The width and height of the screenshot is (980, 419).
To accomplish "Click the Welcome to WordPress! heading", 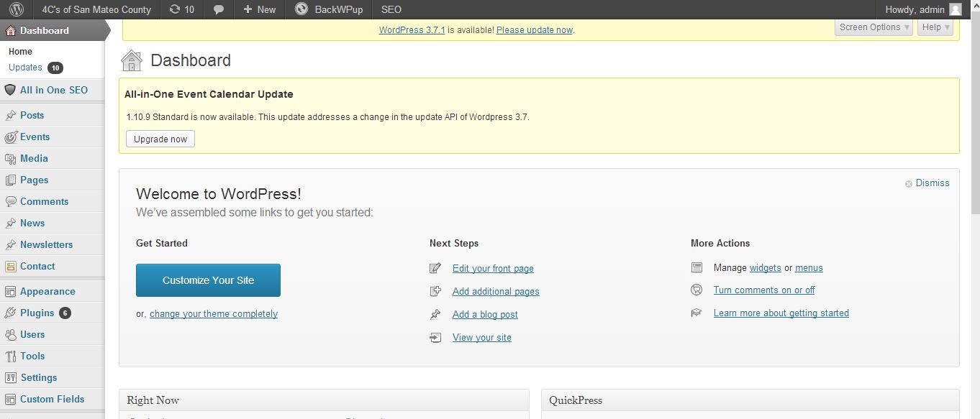I will tap(219, 194).
